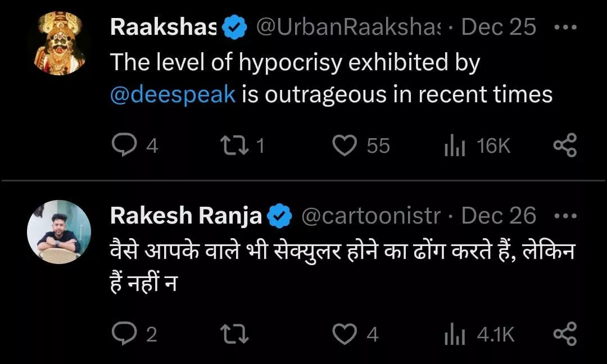Reply to Rakesh Ranjan's Hindi tweet

pos(121,334)
